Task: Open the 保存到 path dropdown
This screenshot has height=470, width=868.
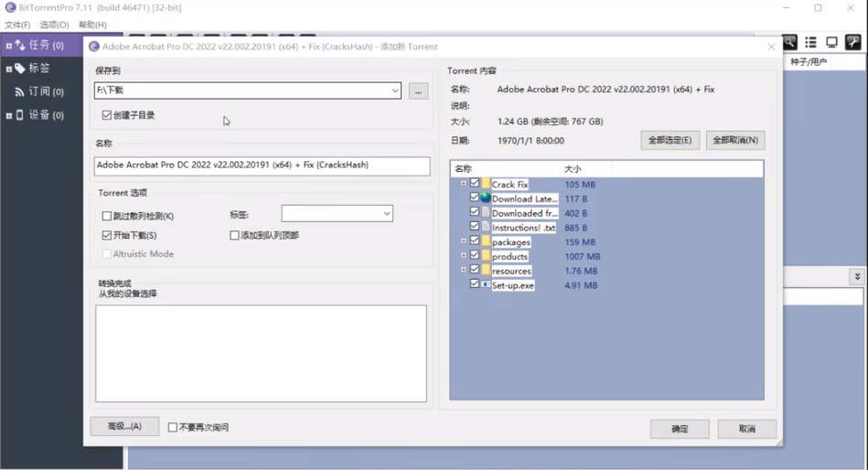Action: coord(395,91)
